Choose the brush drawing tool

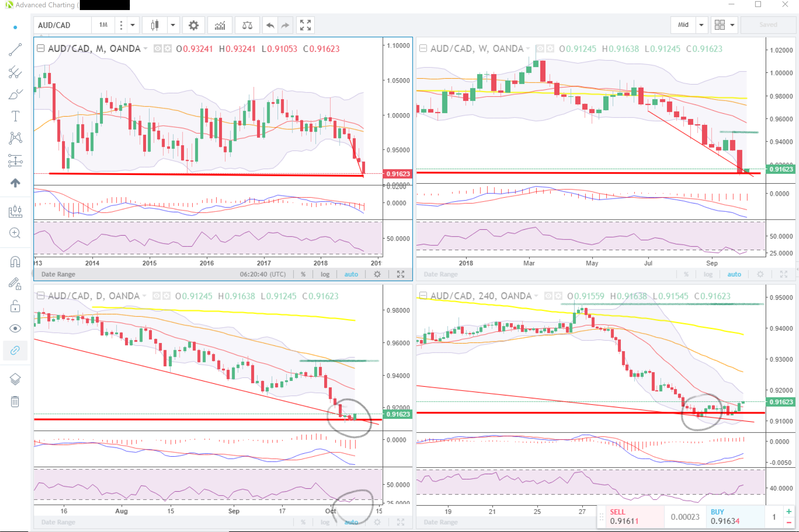coord(15,94)
